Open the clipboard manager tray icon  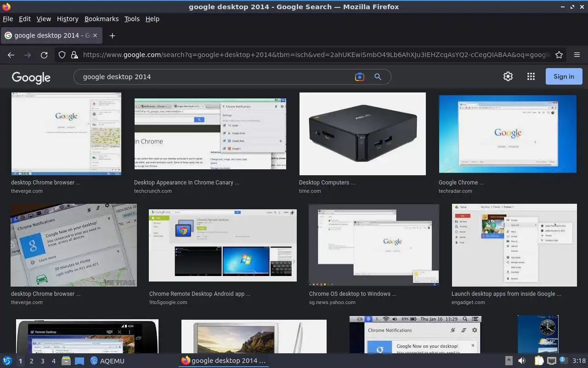[x=539, y=361]
